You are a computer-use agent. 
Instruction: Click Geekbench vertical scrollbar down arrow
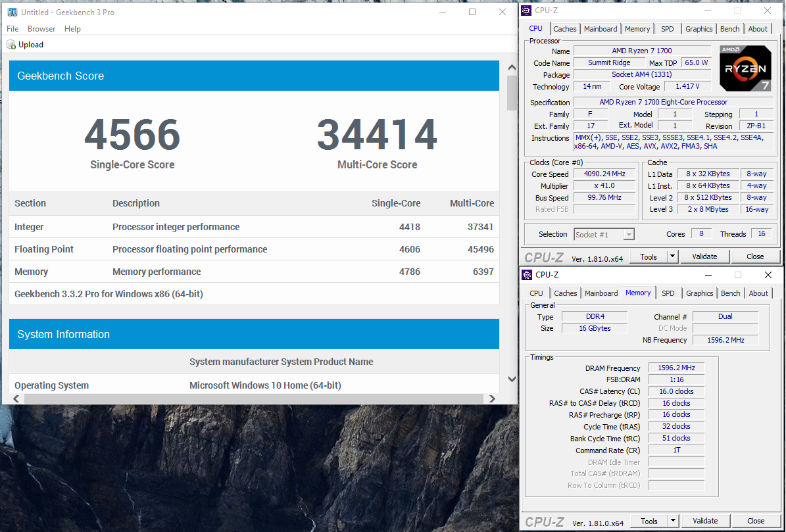511,379
